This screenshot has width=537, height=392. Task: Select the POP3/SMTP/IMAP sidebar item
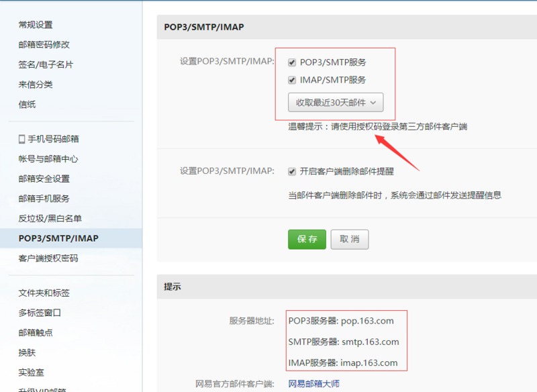(x=71, y=238)
